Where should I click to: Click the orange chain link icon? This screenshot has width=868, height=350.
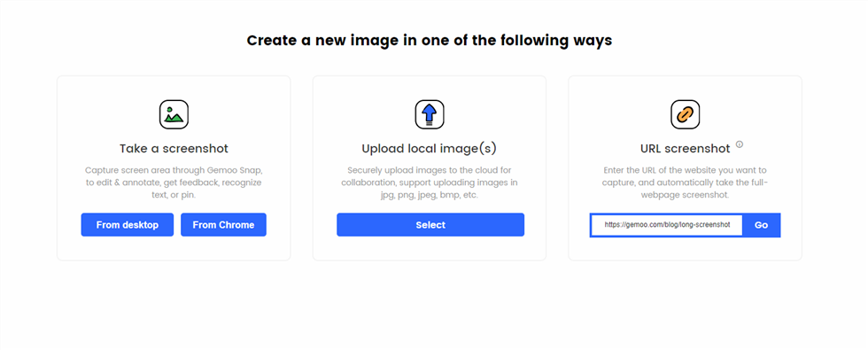[686, 114]
